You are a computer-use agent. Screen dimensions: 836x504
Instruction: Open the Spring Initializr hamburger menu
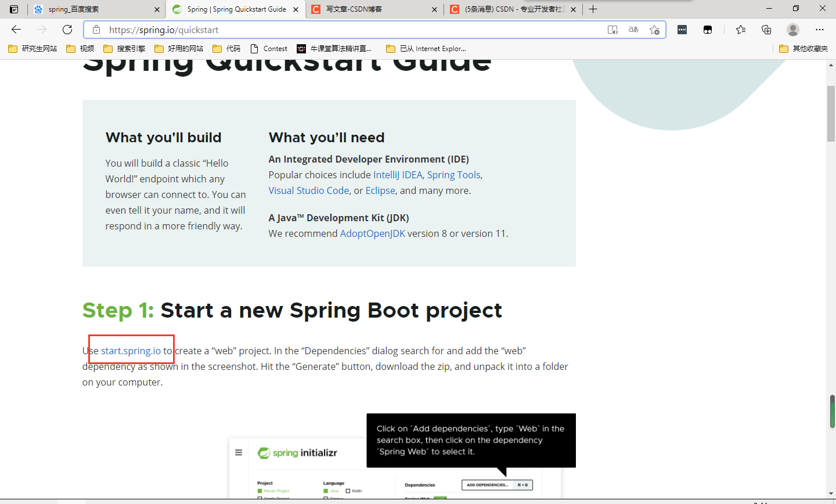tap(239, 452)
